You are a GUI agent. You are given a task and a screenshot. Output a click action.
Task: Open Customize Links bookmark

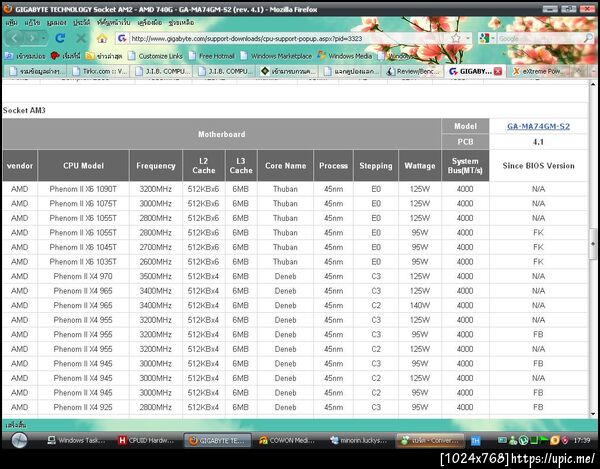[155, 56]
